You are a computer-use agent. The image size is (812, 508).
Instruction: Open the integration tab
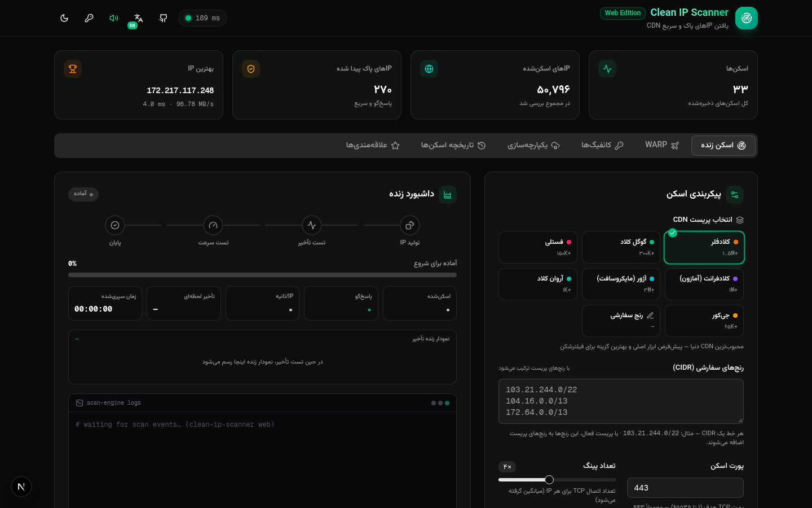pos(533,146)
